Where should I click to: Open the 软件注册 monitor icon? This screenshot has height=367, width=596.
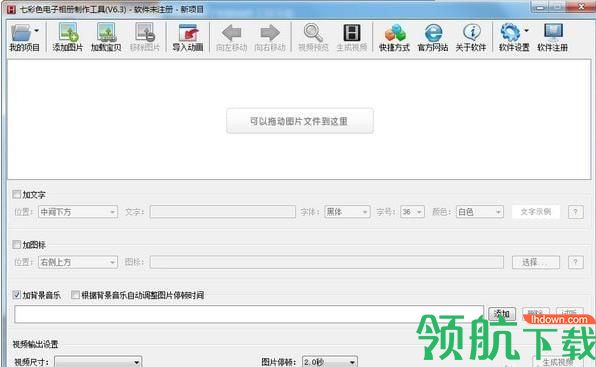tap(553, 33)
